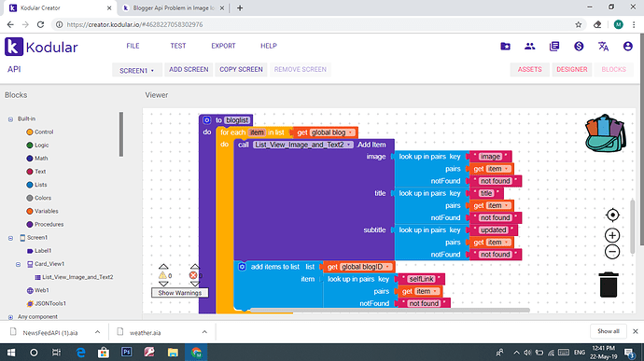Click the Show Warnings button
The width and height of the screenshot is (644, 361).
180,293
